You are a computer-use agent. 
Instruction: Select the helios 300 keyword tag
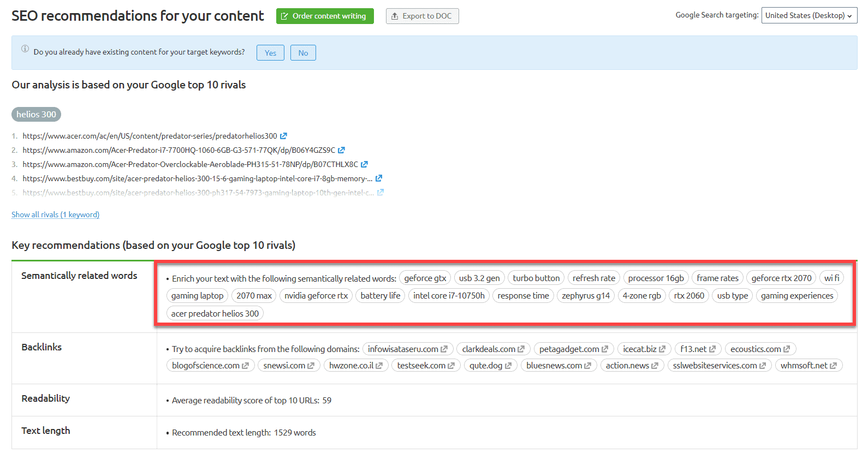pyautogui.click(x=36, y=115)
